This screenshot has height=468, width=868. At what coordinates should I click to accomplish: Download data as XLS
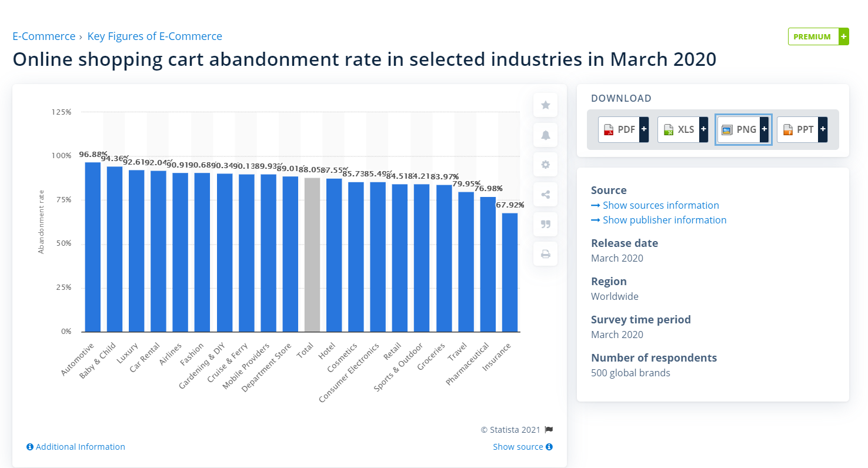683,129
